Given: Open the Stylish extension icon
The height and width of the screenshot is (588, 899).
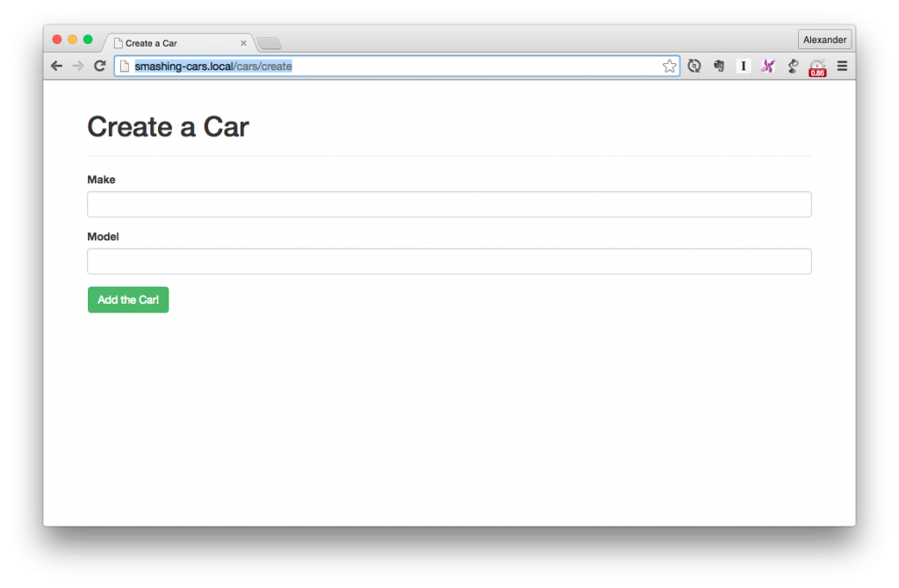Looking at the screenshot, I should click(766, 66).
